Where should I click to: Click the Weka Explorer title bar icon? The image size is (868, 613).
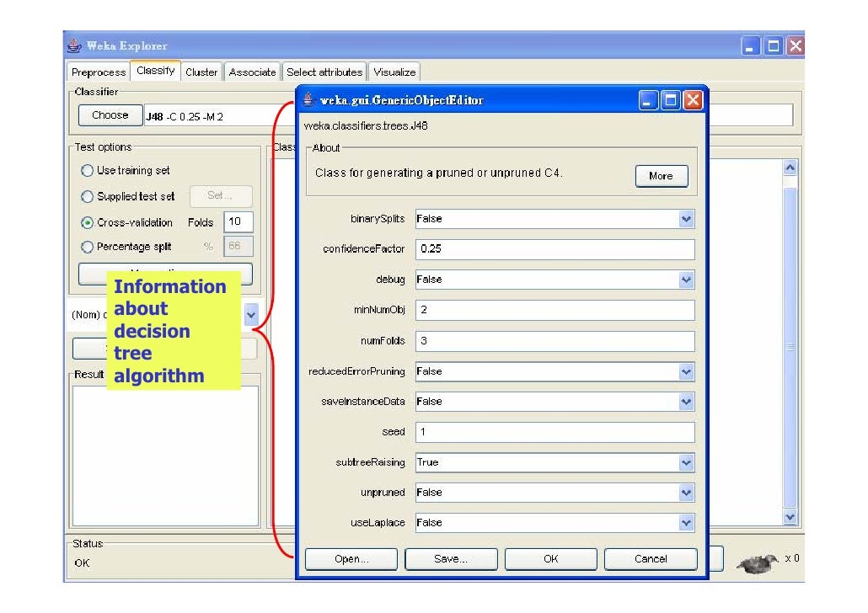(74, 45)
